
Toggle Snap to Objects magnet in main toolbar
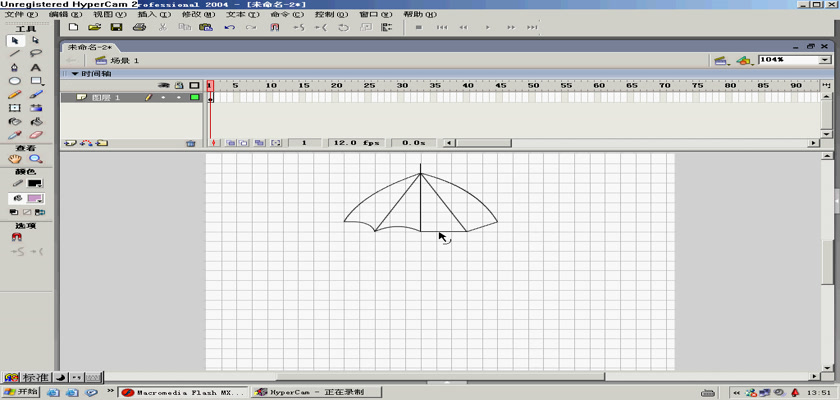275,27
